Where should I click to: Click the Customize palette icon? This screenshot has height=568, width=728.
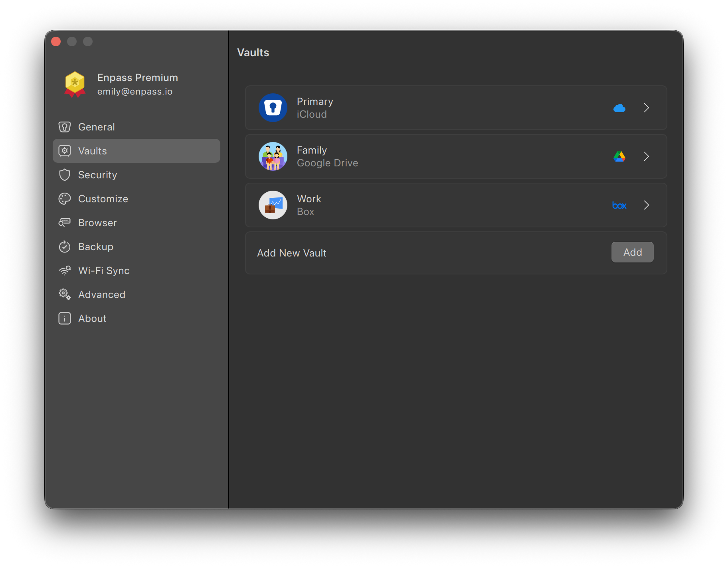click(65, 199)
